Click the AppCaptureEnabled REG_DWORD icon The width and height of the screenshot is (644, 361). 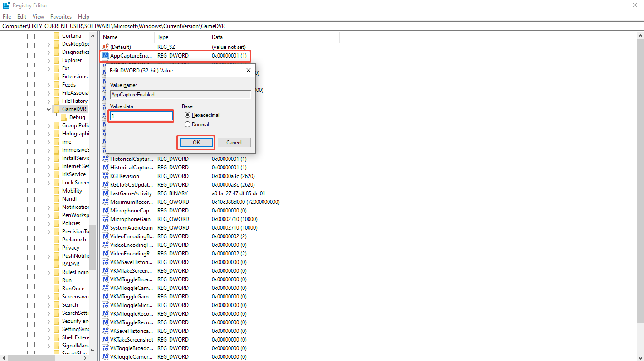(x=106, y=55)
